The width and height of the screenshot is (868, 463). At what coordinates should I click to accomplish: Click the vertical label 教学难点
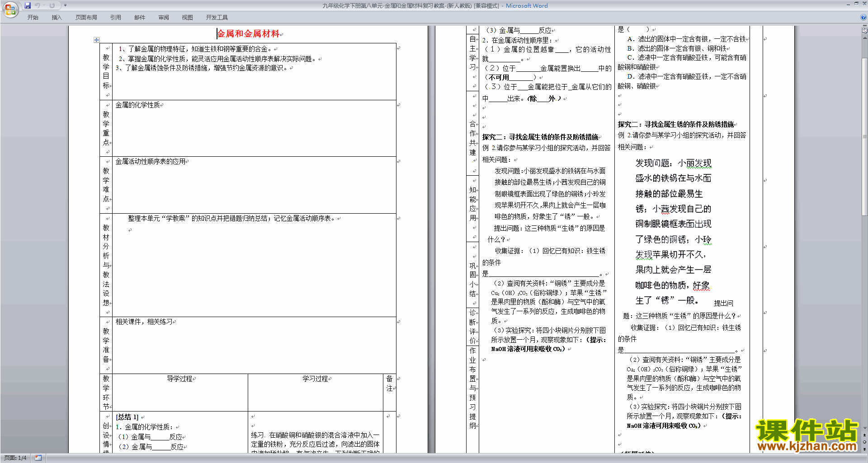106,185
